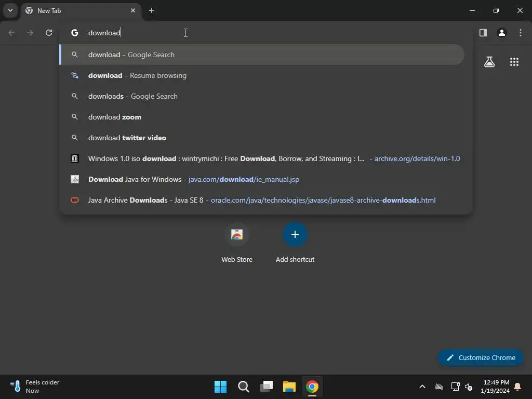The width and height of the screenshot is (532, 399).
Task: Click magnifier icon beside 'download zoom'
Action: coord(75,117)
